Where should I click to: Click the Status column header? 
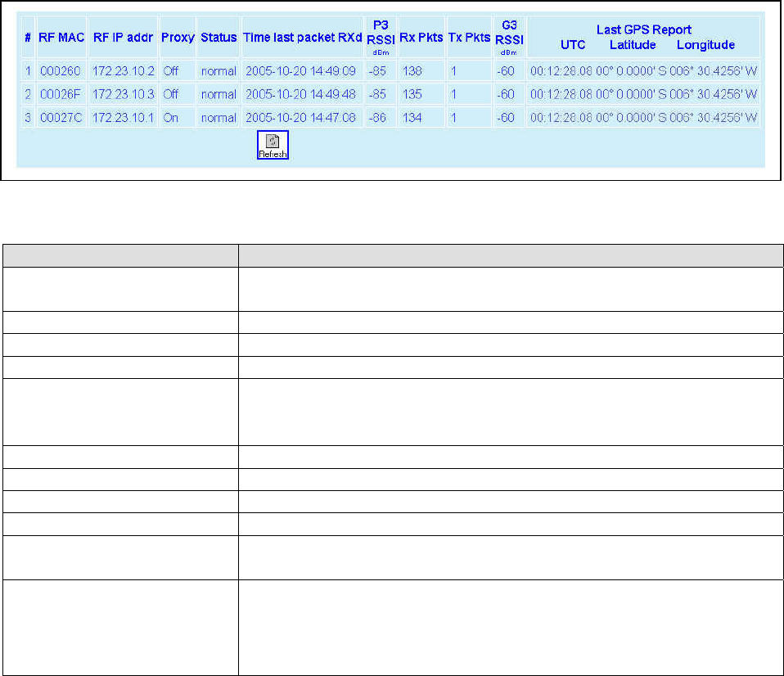click(x=219, y=38)
